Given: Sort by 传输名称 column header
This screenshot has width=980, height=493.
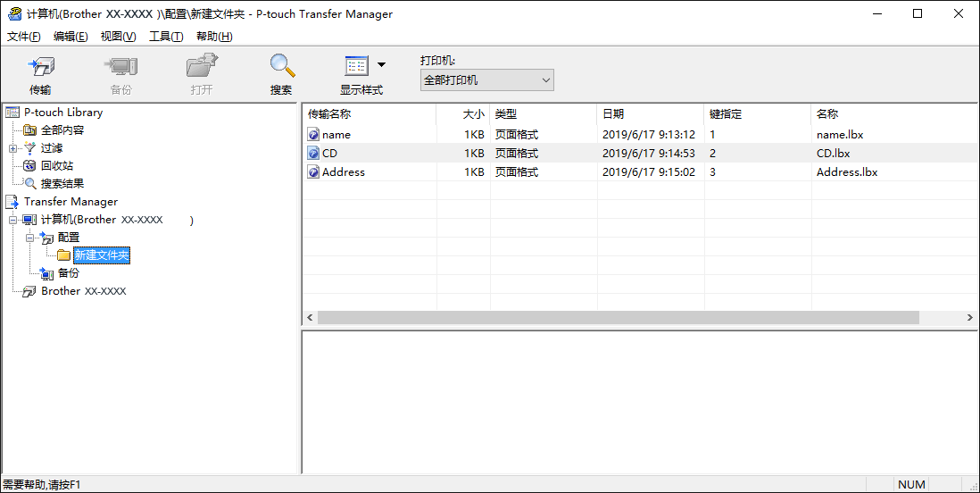Looking at the screenshot, I should point(370,114).
